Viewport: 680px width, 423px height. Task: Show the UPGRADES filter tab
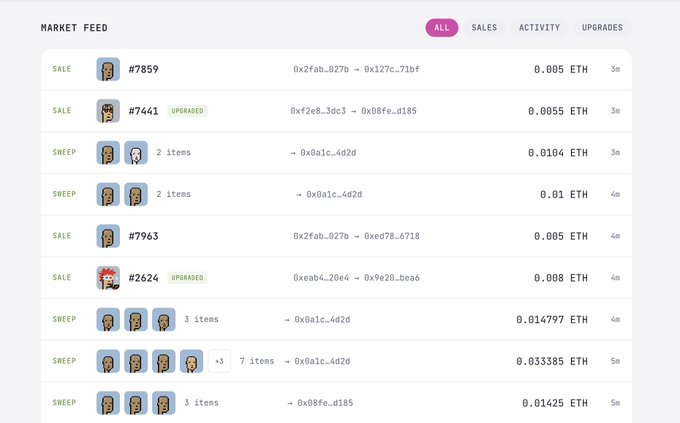602,28
